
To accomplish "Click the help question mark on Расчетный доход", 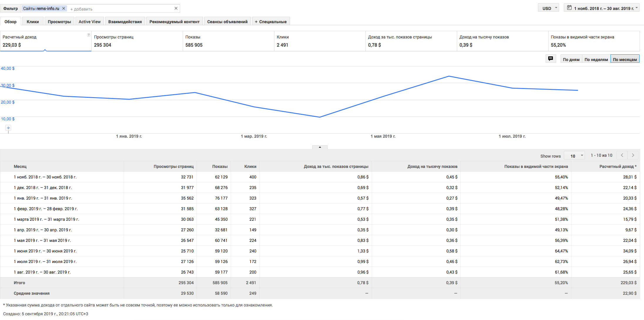I will click(88, 35).
